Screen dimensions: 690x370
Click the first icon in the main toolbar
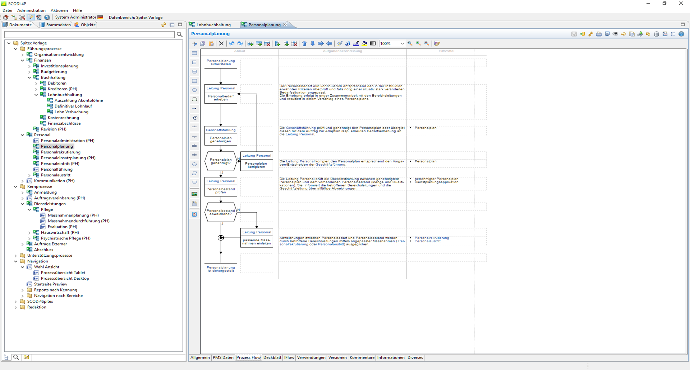coord(6,18)
